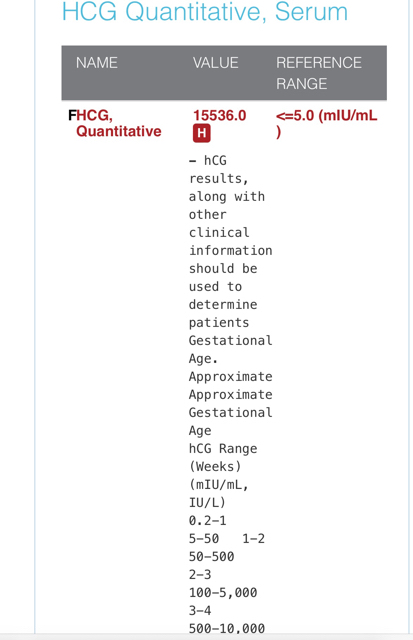Image resolution: width=413 pixels, height=640 pixels.
Task: Click the <=5.0 (mIU/mL) reference range
Action: pyautogui.click(x=326, y=123)
